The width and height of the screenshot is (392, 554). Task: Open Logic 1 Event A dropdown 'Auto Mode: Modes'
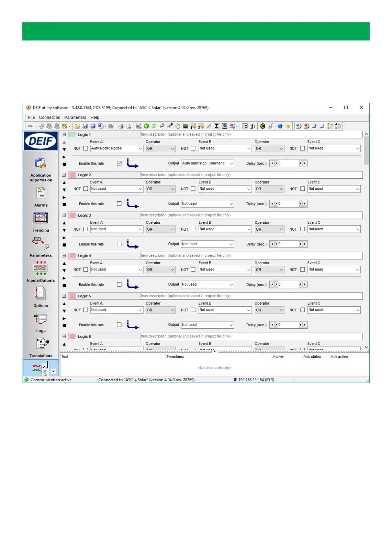[x=117, y=149]
